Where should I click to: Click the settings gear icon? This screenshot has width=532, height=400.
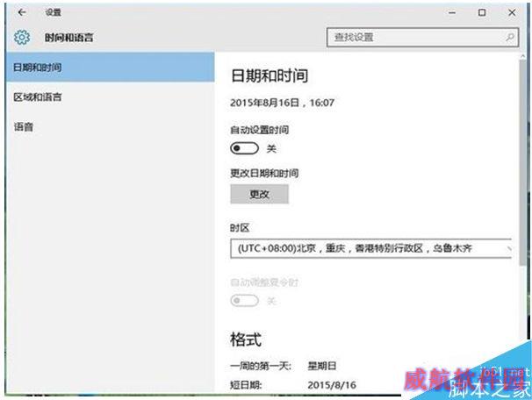(x=22, y=38)
